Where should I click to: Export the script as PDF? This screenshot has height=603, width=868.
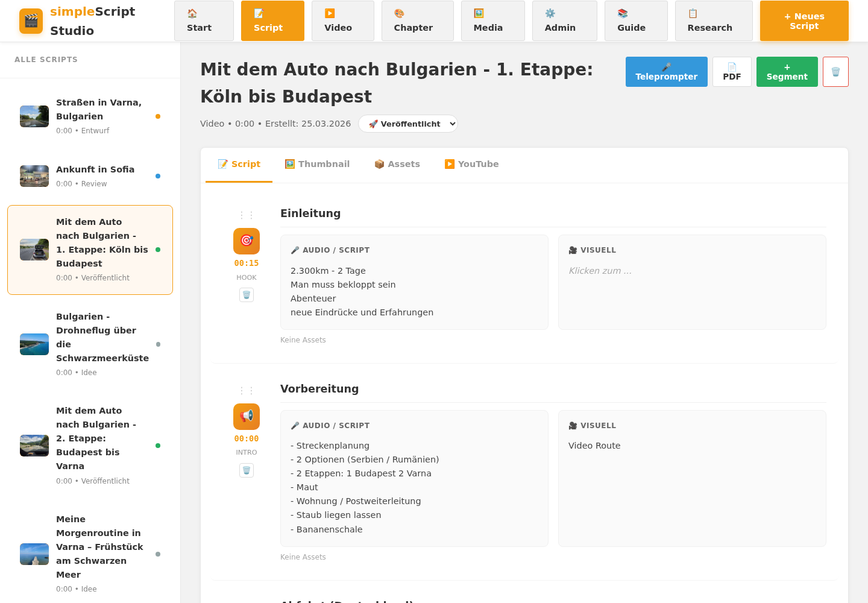732,72
